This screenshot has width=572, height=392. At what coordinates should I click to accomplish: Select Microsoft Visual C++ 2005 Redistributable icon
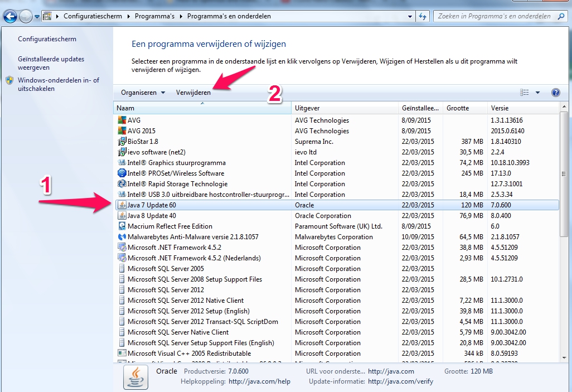pos(122,354)
